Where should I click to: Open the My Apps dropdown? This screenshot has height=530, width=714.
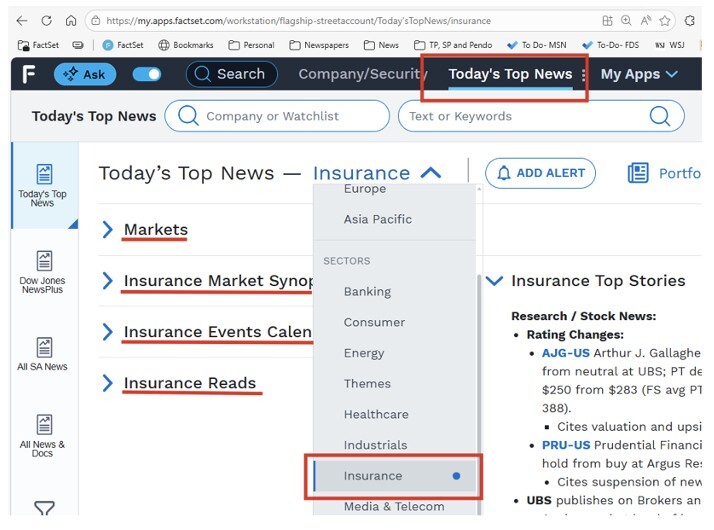coord(639,74)
